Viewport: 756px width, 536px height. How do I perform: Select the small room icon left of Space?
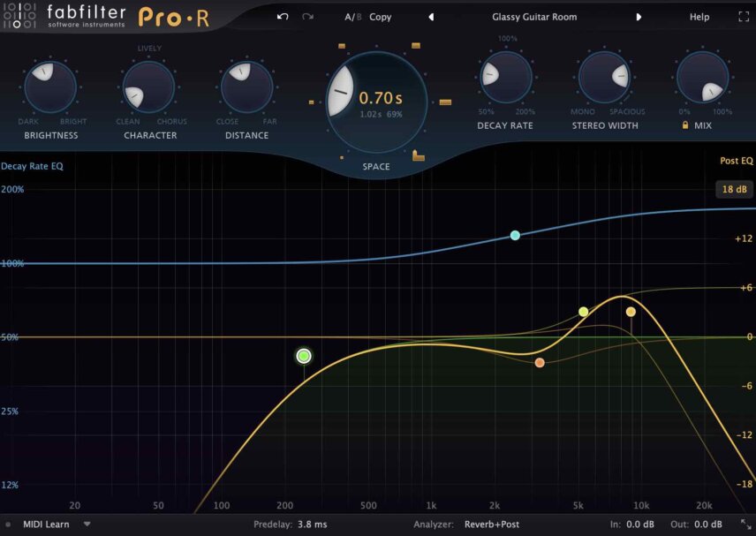pyautogui.click(x=311, y=102)
